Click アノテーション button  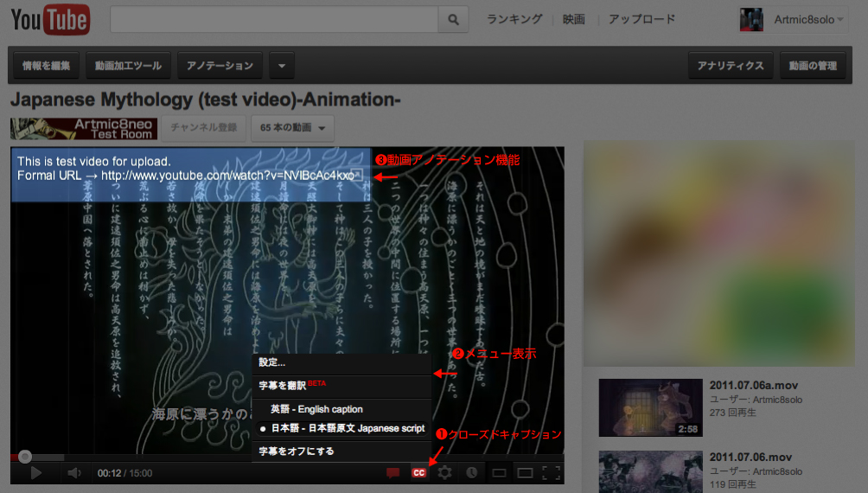[x=220, y=66]
